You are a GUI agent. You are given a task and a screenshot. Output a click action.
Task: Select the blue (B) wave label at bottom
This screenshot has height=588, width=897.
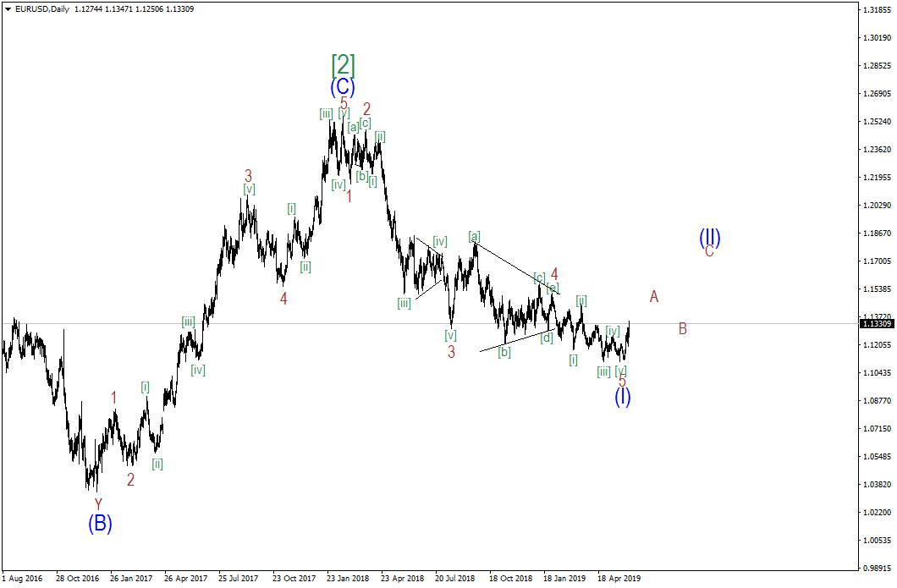coord(100,524)
